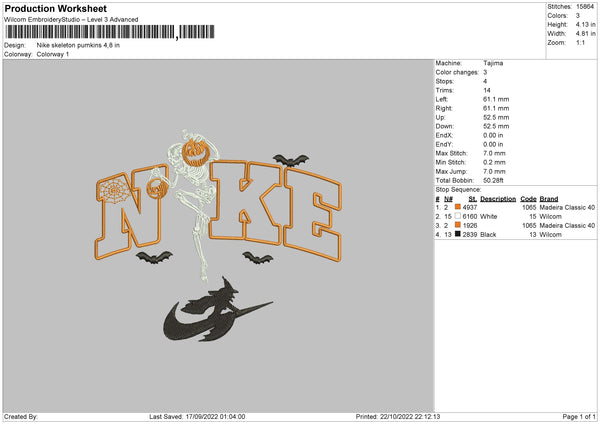This screenshot has width=600, height=424.
Task: Click the black swatch in stop row 4
Action: 458,234
